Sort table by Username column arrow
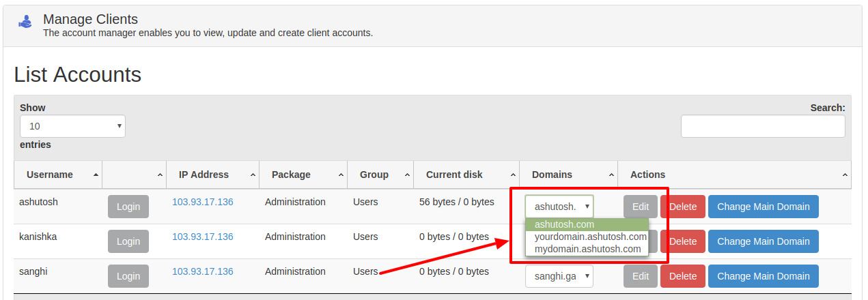Screen dimensions: 868x300 tap(94, 175)
